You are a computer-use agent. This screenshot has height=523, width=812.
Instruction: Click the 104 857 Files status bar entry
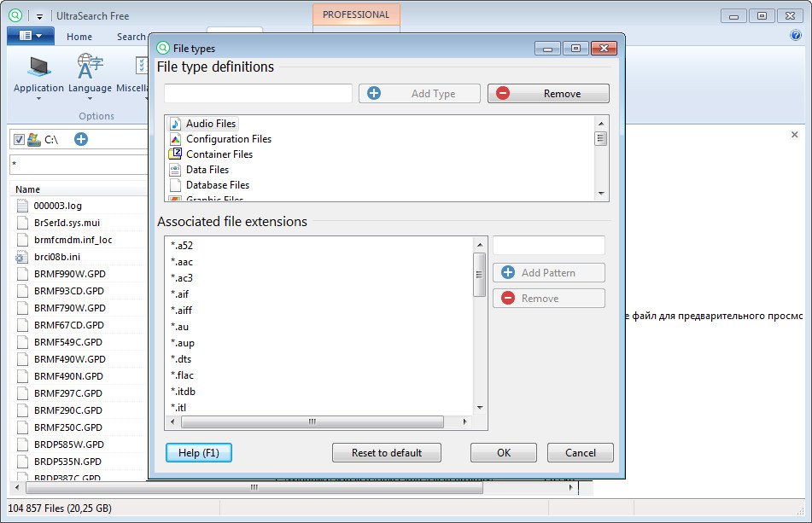coord(60,508)
